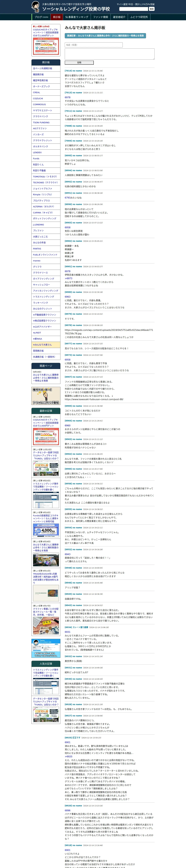This screenshot has height=868, width=186.
Task: Open Fundsの読者限定コラボキャンペーン article thumbnail
Action: [46, 531]
